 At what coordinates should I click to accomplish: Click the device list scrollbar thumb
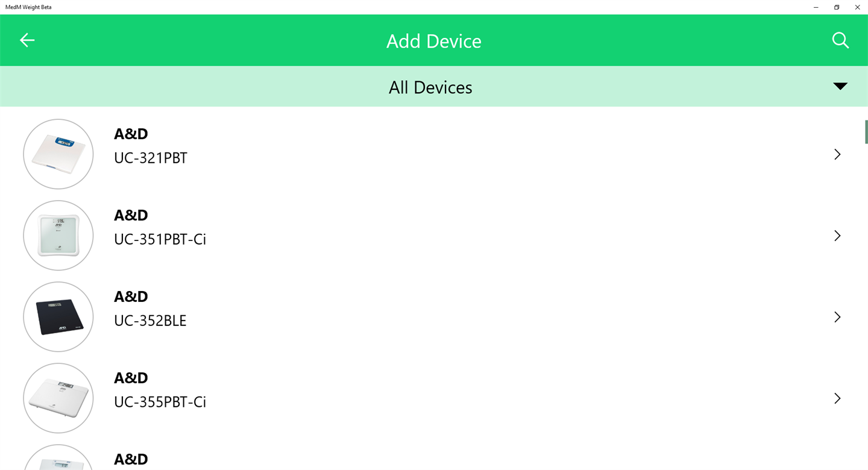866,132
